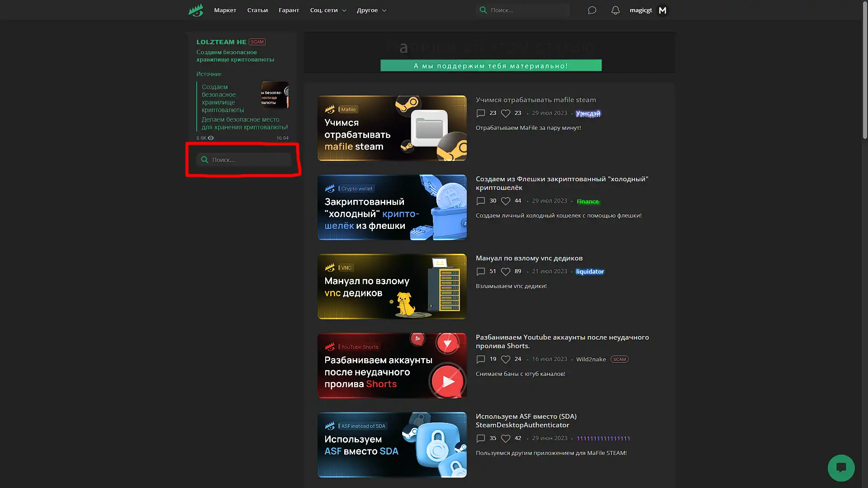The width and height of the screenshot is (868, 488).
Task: Open article title Мануал по взлому vnc дедиков
Action: pyautogui.click(x=529, y=258)
